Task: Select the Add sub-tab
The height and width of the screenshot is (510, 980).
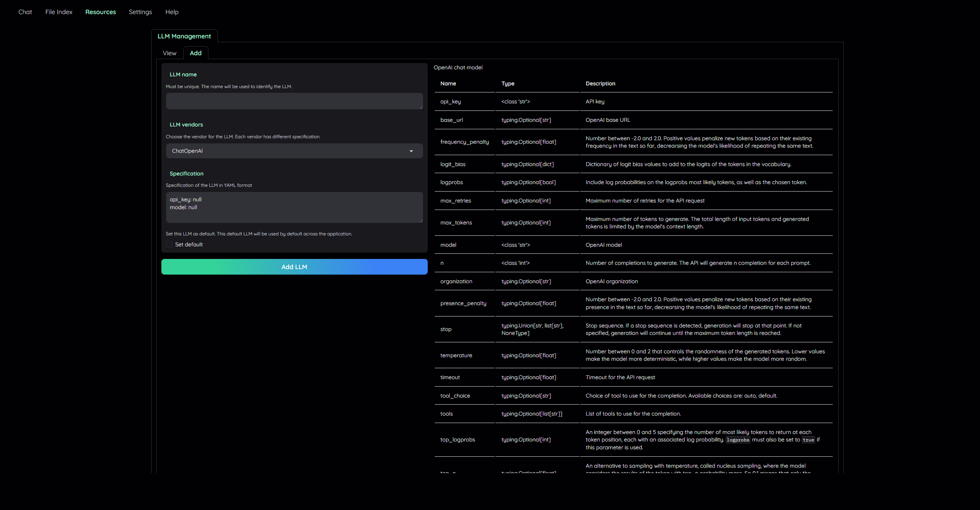Action: [x=195, y=53]
